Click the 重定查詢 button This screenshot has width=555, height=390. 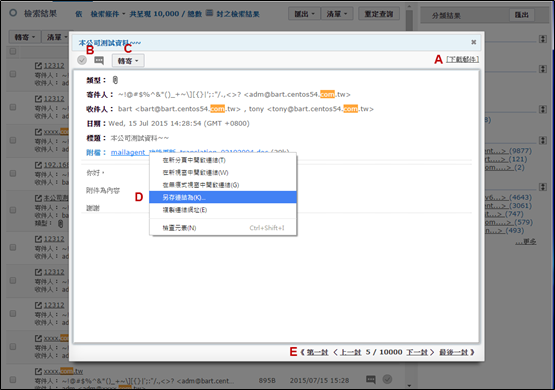379,14
